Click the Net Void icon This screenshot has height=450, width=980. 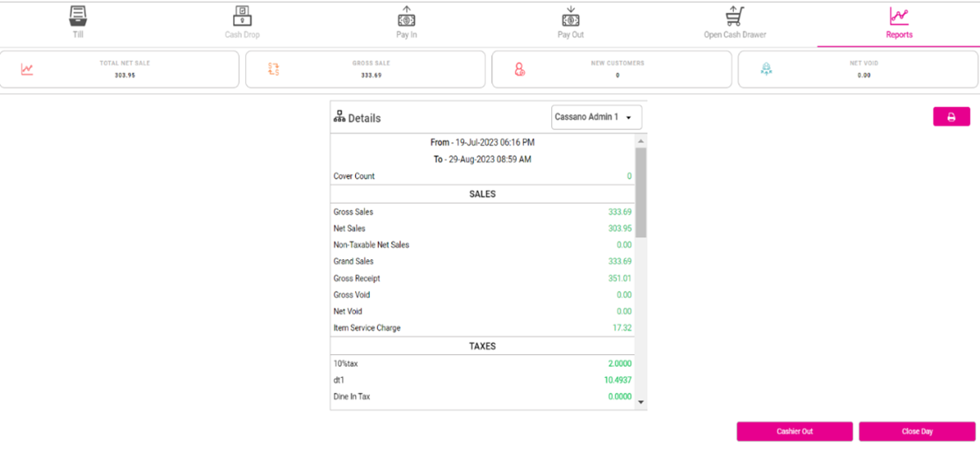coord(766,69)
